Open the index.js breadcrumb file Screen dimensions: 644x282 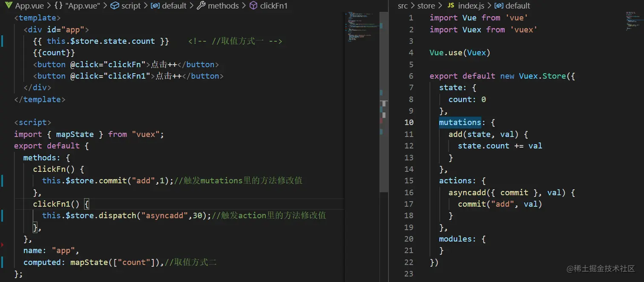471,6
